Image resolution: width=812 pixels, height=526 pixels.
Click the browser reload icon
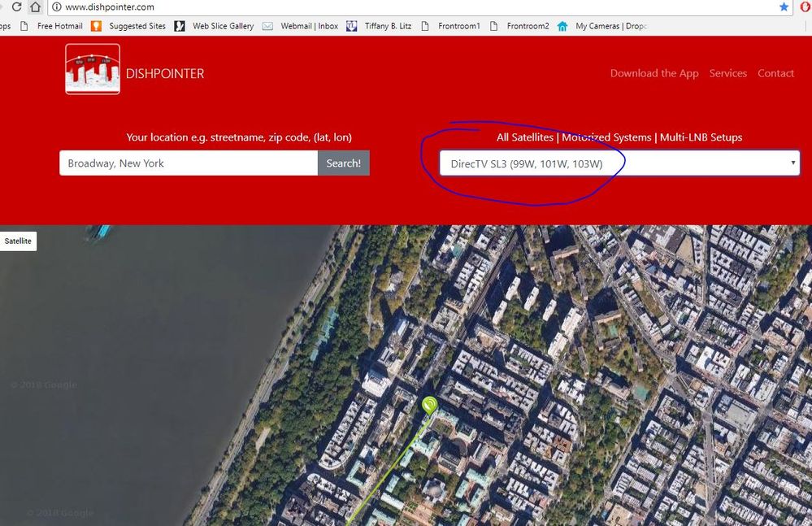[x=15, y=7]
